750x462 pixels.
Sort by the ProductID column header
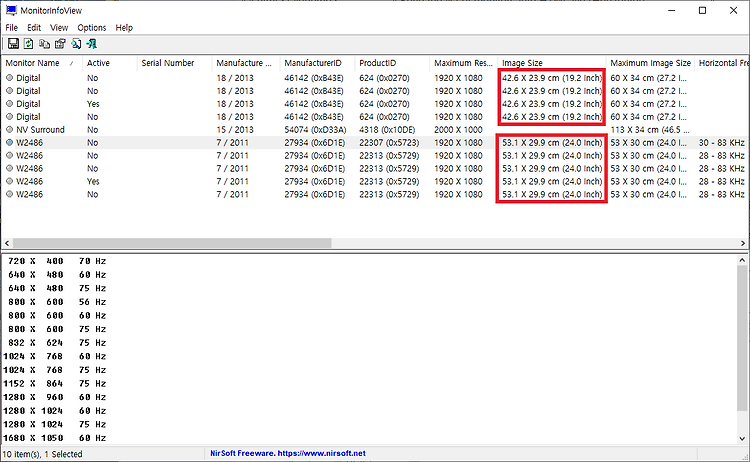(392, 63)
